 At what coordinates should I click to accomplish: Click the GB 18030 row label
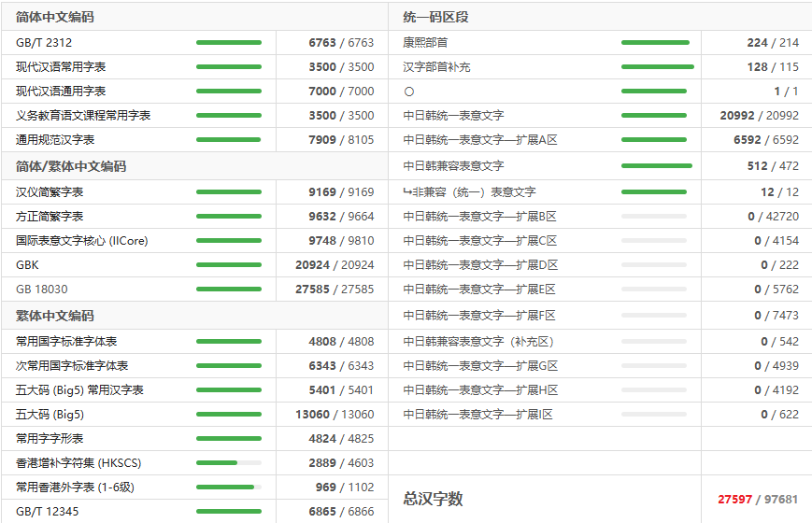tap(42, 290)
